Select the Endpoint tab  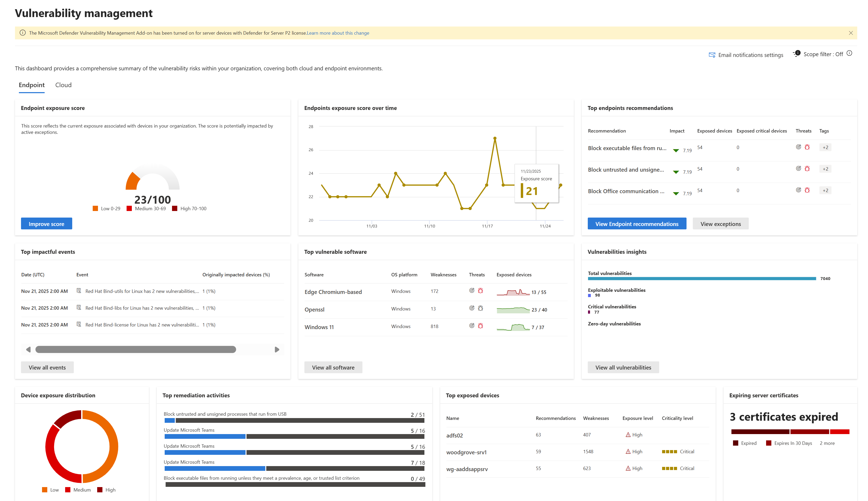tap(32, 85)
